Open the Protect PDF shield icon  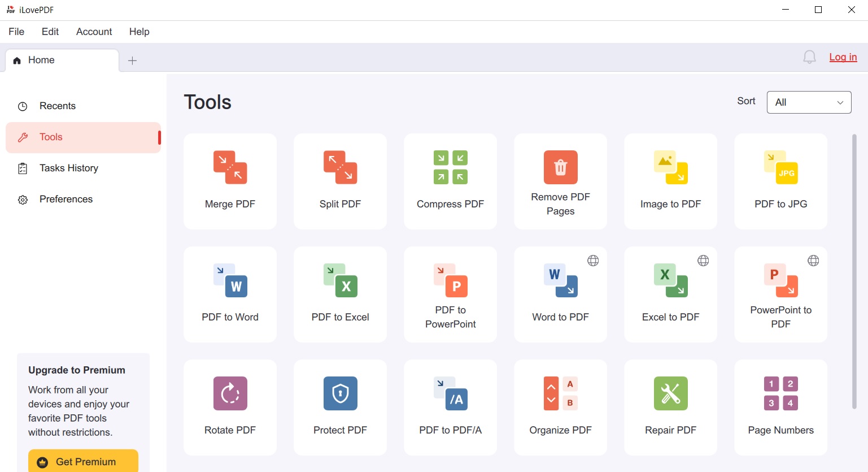point(341,393)
